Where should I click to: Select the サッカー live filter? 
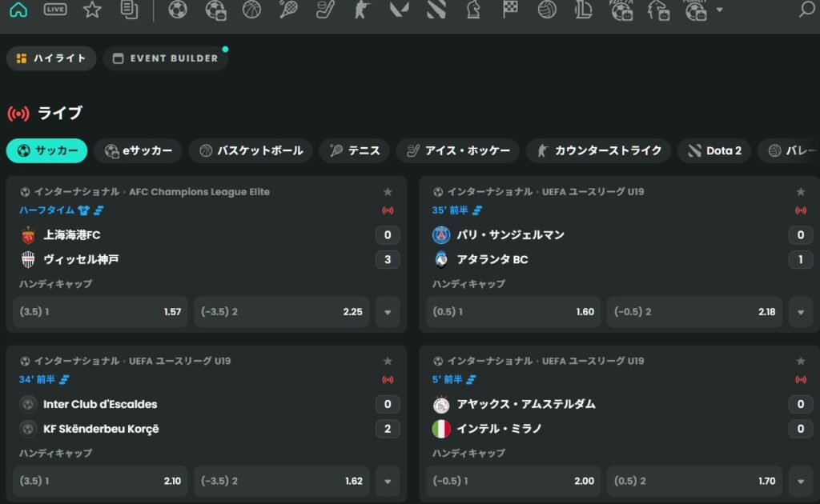[x=46, y=150]
